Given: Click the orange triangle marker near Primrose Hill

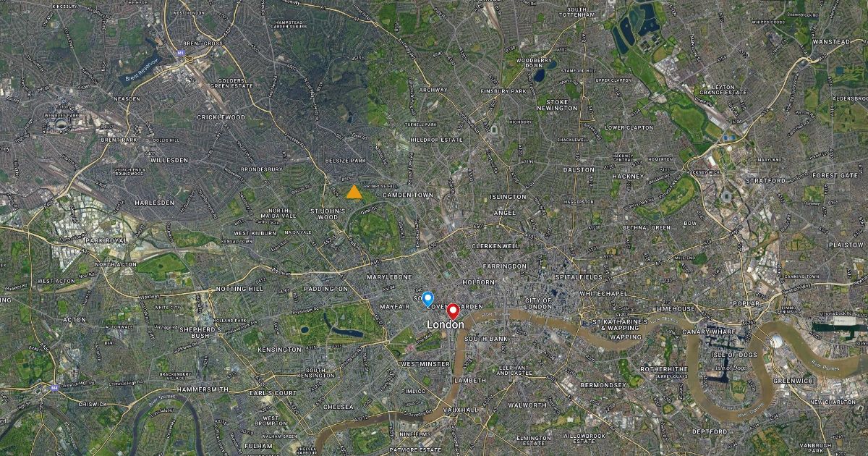Looking at the screenshot, I should coord(354,192).
